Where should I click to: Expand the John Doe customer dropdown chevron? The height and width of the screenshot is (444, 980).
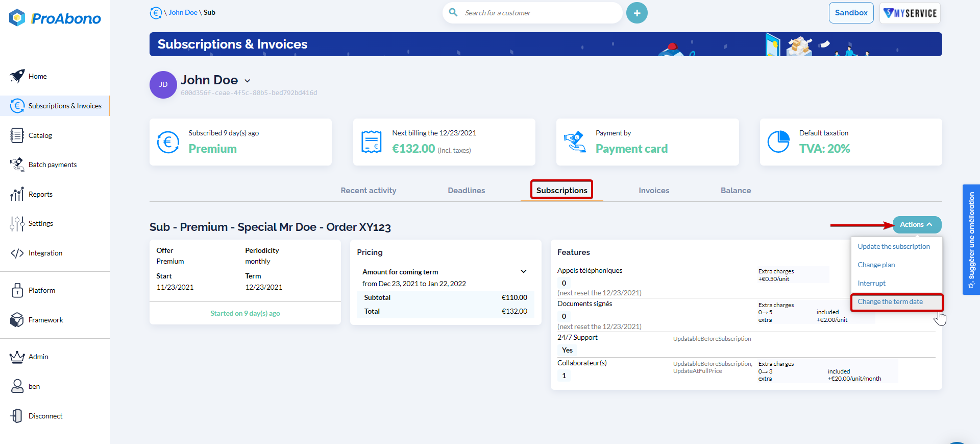pos(248,81)
